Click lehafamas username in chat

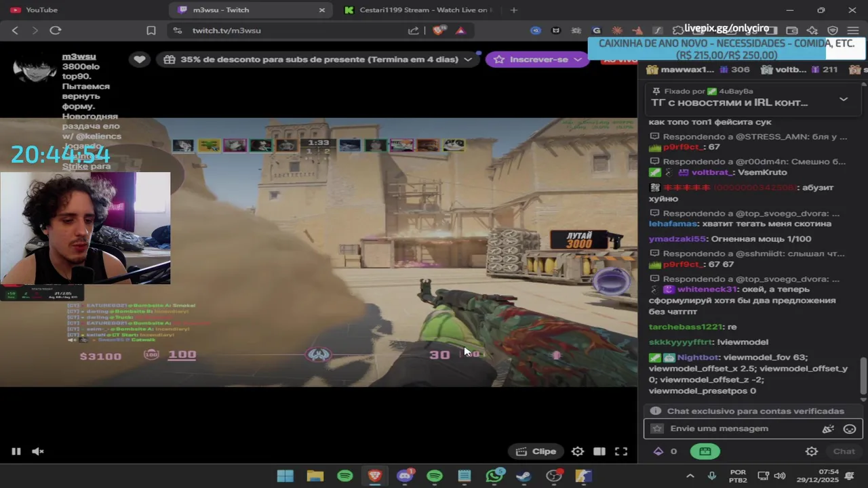[673, 224]
